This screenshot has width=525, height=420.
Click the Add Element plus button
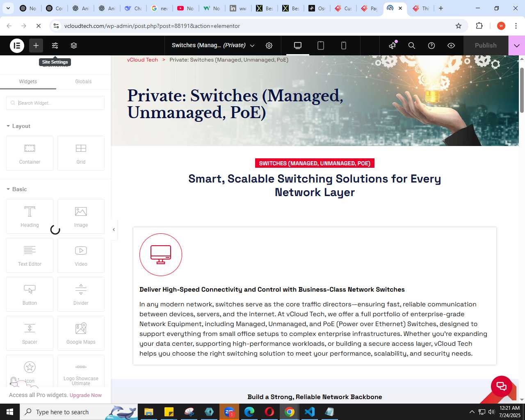pos(36,46)
